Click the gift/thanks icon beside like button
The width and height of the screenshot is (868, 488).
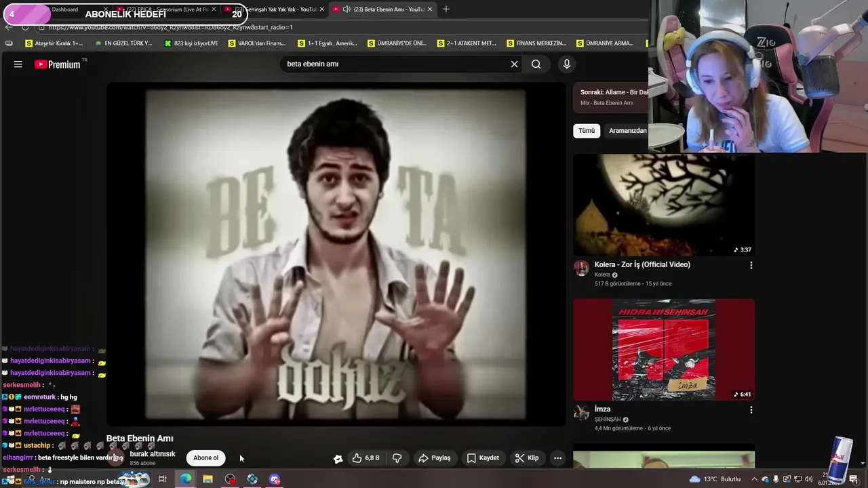click(x=338, y=459)
